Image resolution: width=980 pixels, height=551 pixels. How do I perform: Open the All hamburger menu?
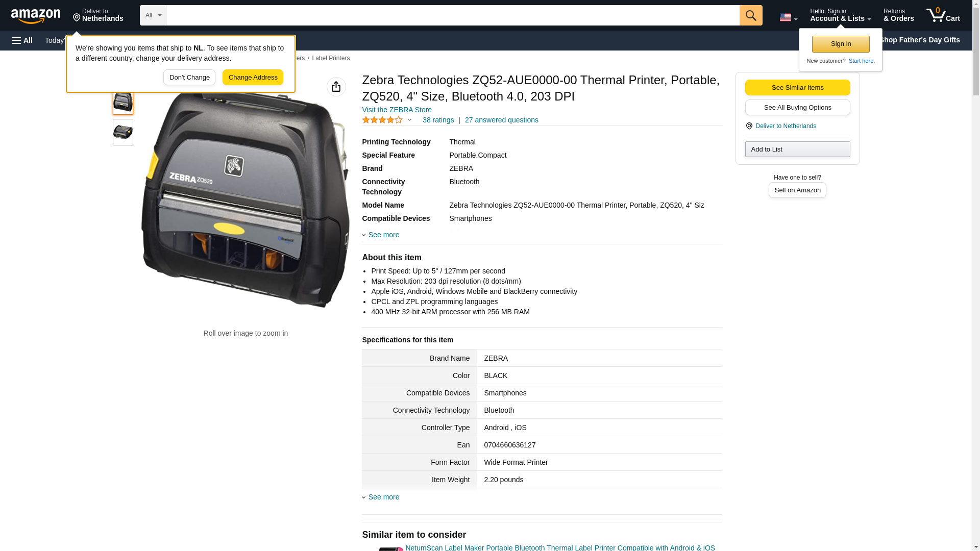pos(22,40)
